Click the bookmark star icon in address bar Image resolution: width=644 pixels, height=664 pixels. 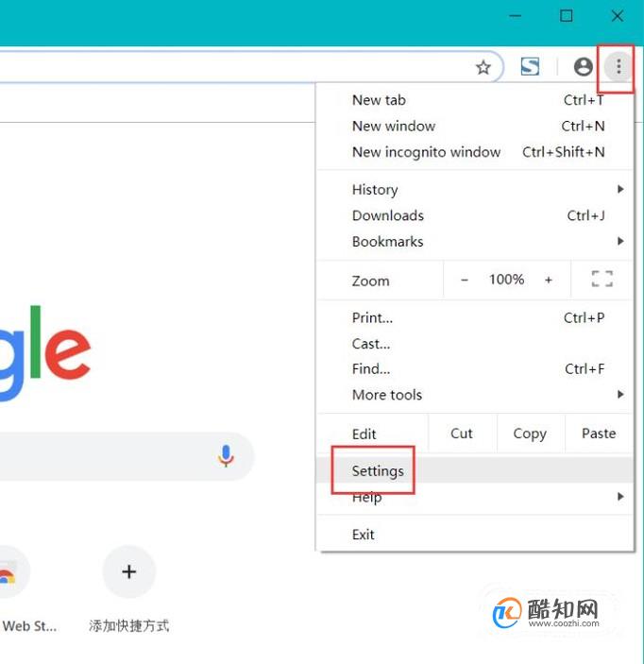tap(483, 67)
